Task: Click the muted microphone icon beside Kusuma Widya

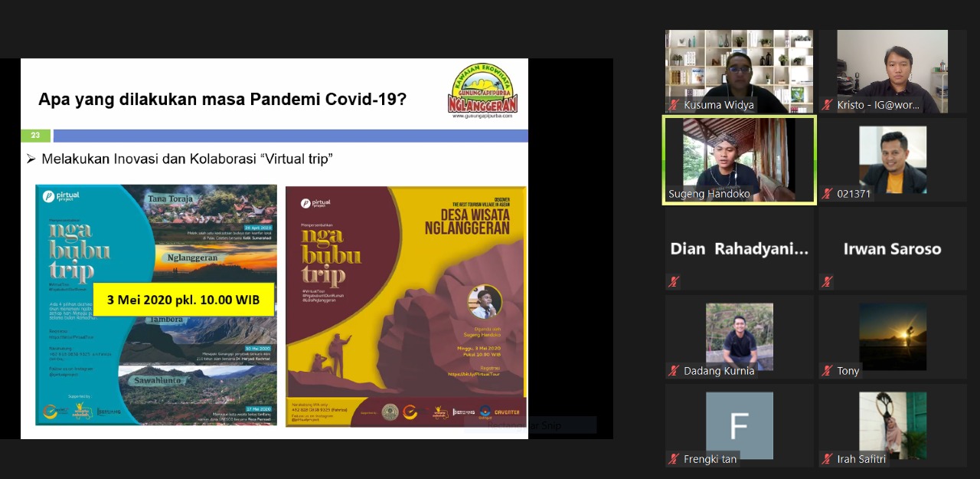Action: pos(672,106)
